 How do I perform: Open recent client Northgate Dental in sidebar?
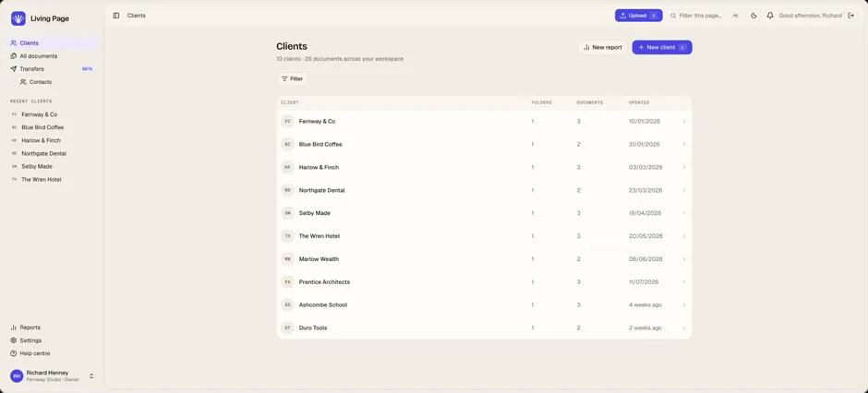(54, 154)
